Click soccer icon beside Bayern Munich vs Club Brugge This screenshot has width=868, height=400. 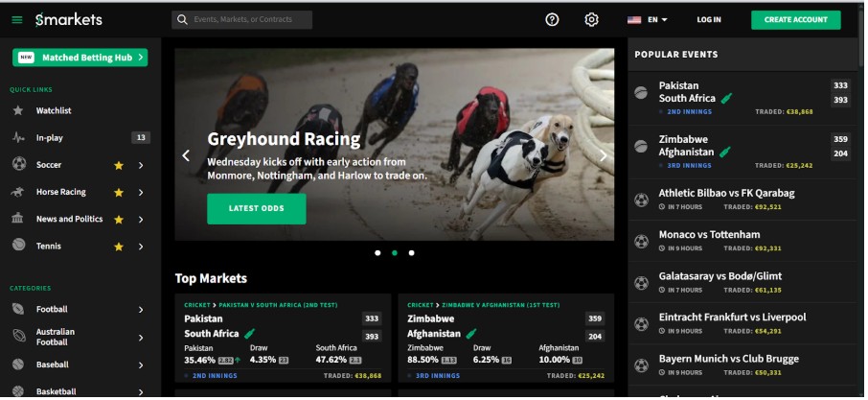point(641,365)
